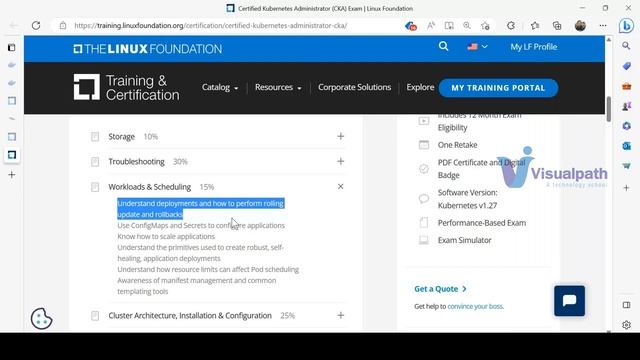Click 'Understand how resource limits' line
Viewport: 640px width, 360px height.
208,269
